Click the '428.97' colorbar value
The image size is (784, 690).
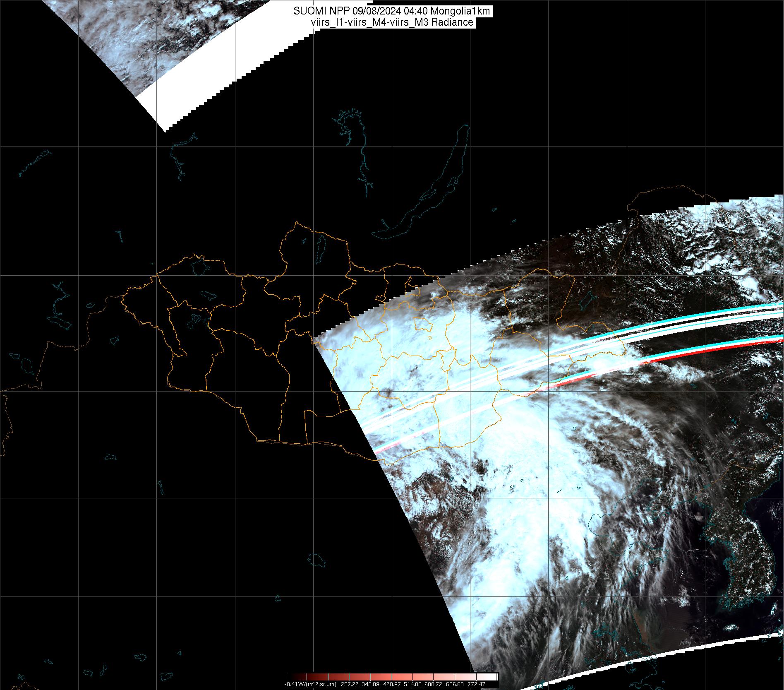point(392,684)
